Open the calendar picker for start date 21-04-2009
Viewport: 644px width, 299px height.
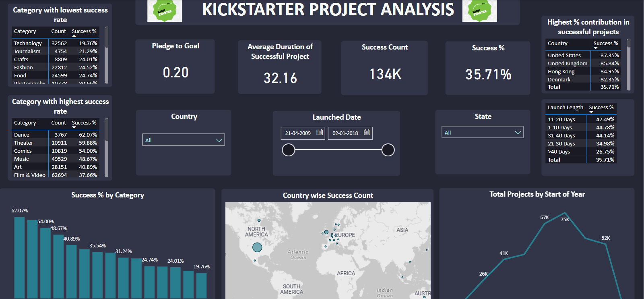320,133
